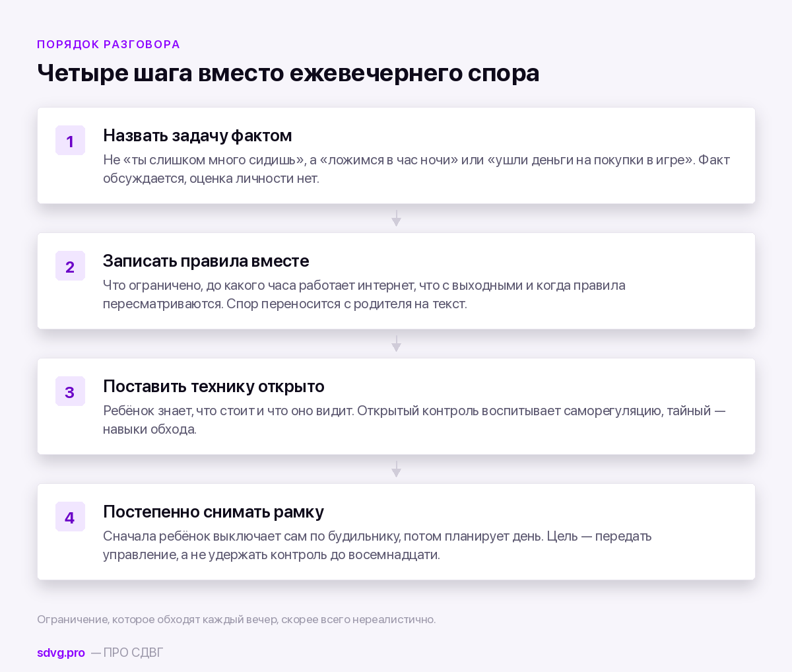This screenshot has width=792, height=672.
Task: Select the step 4 number badge
Action: (x=70, y=517)
